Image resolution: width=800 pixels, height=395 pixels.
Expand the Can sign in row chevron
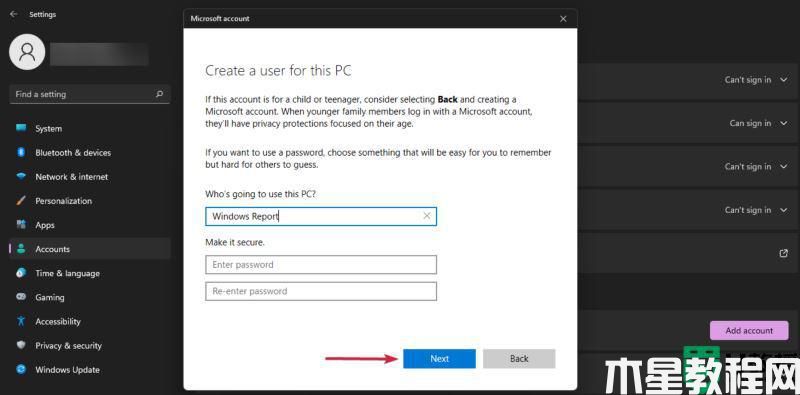[x=783, y=124]
